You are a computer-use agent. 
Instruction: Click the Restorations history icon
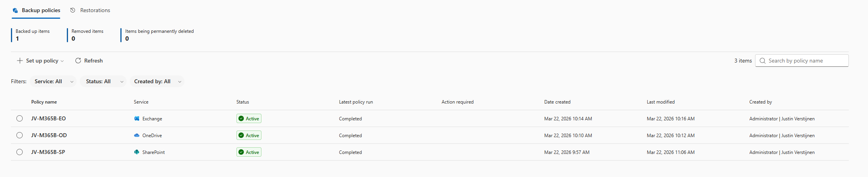coord(73,10)
